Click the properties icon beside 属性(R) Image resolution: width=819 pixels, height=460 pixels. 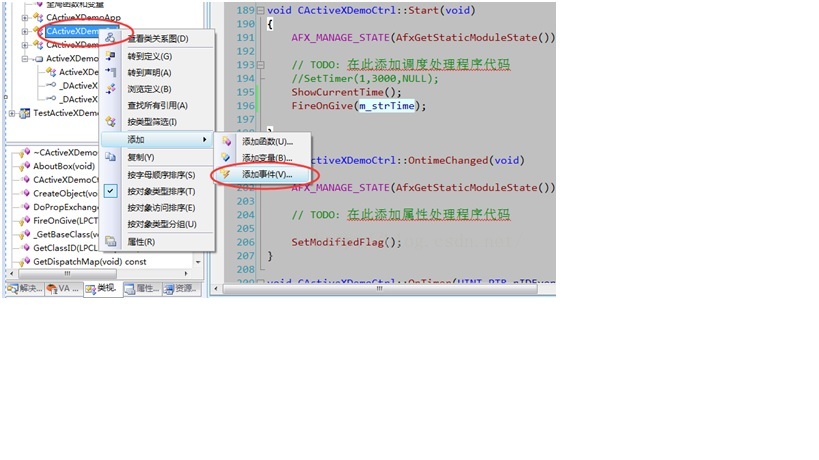[110, 241]
